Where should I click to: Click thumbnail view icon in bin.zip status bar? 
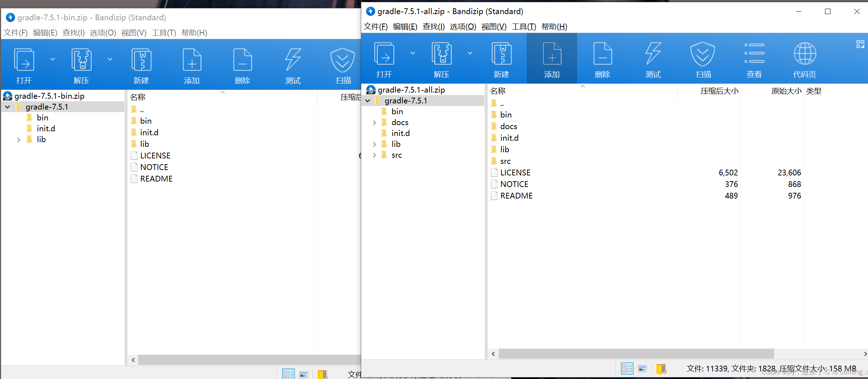[303, 375]
